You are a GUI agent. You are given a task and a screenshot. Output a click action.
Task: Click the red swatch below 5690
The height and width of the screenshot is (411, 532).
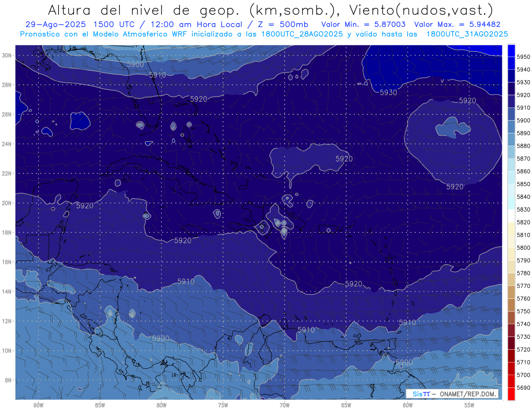[511, 394]
